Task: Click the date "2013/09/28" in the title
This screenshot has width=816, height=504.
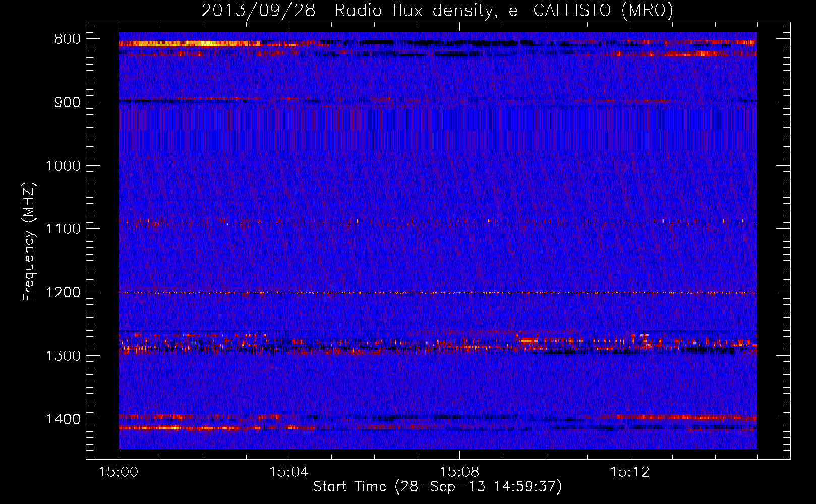Action: pyautogui.click(x=259, y=11)
